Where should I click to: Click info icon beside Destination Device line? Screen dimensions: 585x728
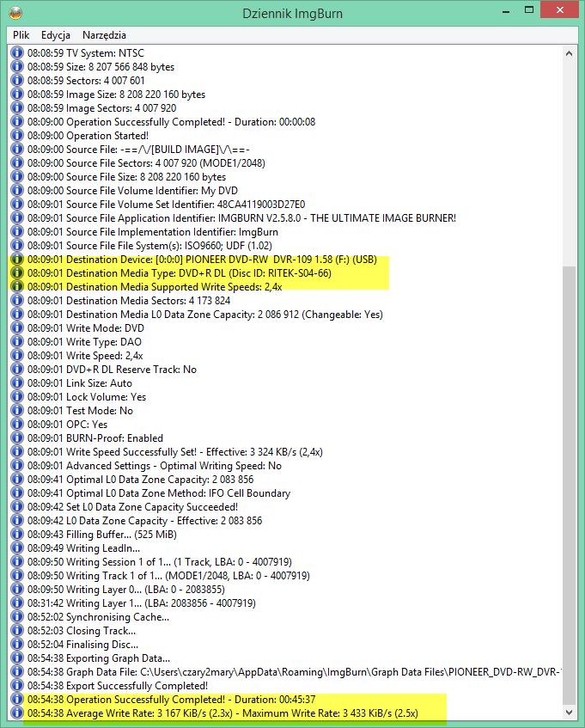click(x=17, y=260)
